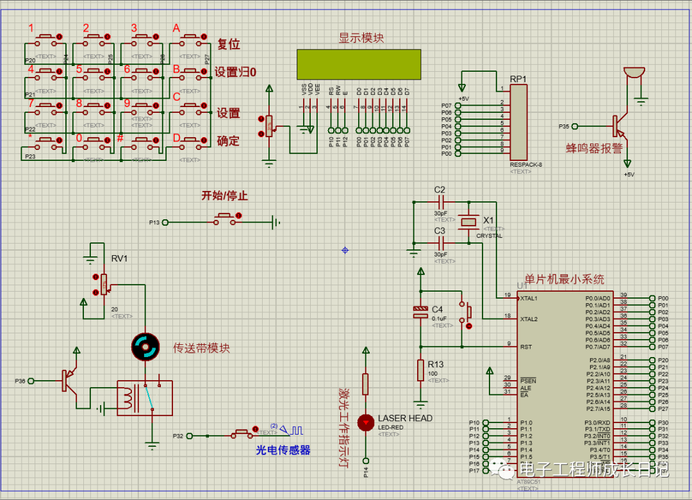Select resistor R13

pos(421,370)
